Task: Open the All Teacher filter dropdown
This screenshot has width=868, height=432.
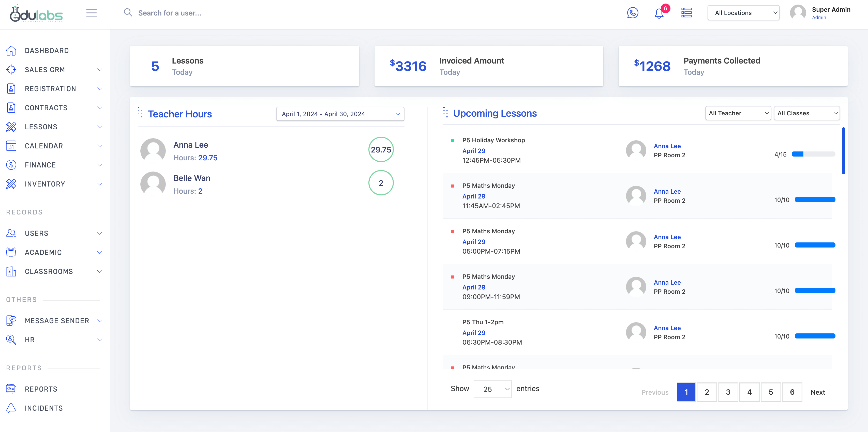Action: point(738,113)
